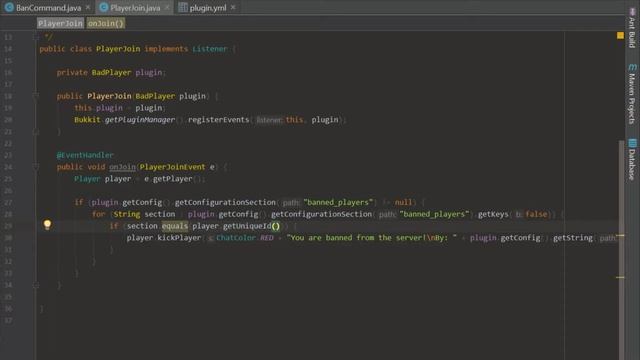This screenshot has height=360, width=640.
Task: Click the PlayerJoinEvent parameter type
Action: point(172,167)
